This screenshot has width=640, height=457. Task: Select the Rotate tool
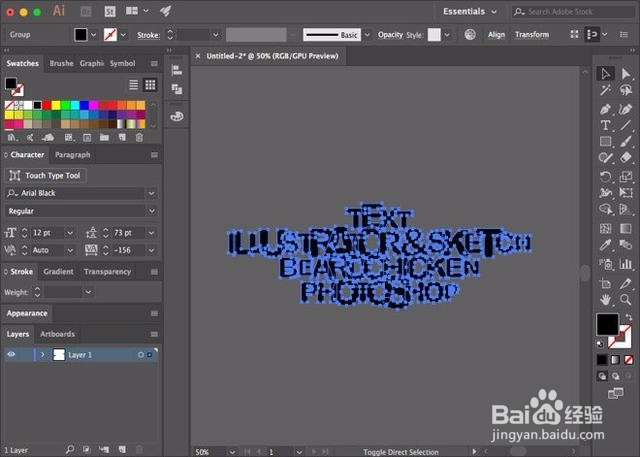point(606,177)
